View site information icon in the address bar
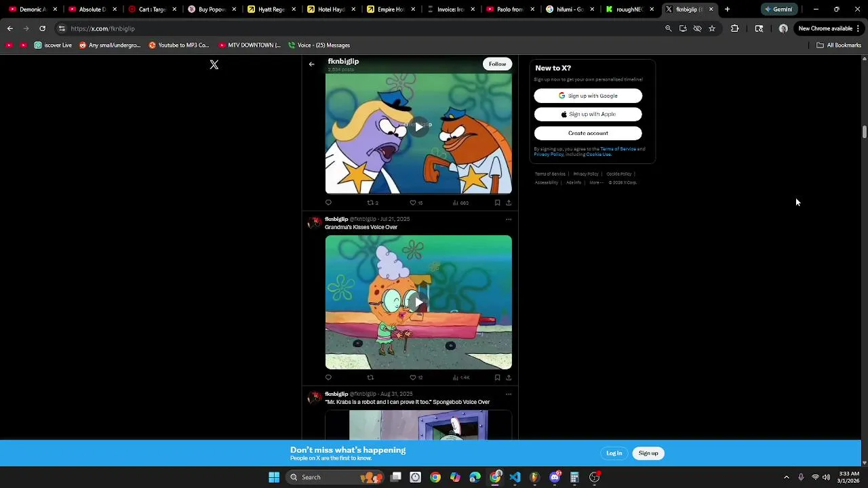The height and width of the screenshot is (488, 868). 62,28
